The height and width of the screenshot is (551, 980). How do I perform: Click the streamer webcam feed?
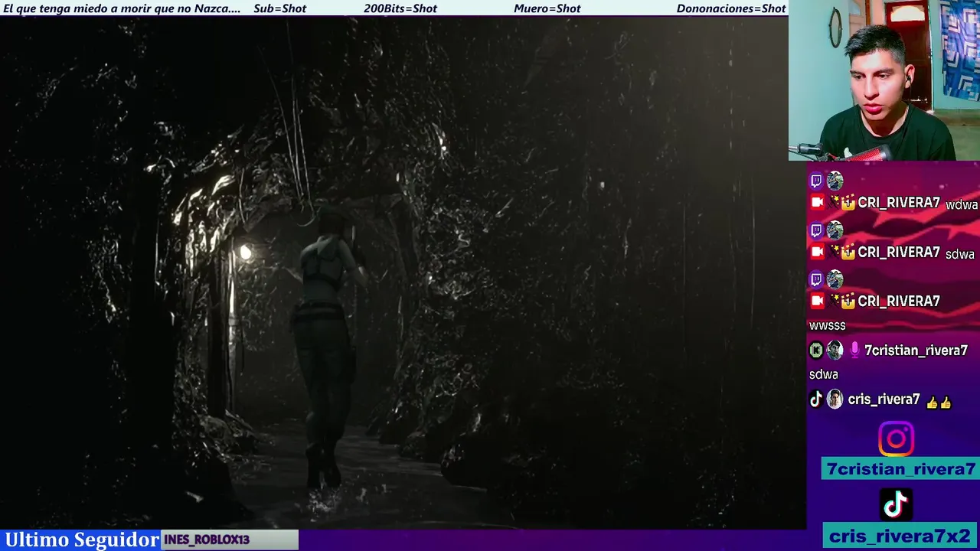pyautogui.click(x=884, y=80)
